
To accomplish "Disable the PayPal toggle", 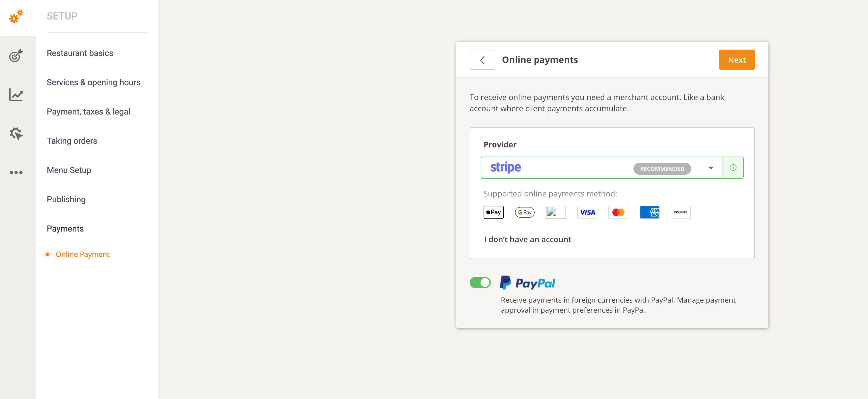I will coord(480,283).
